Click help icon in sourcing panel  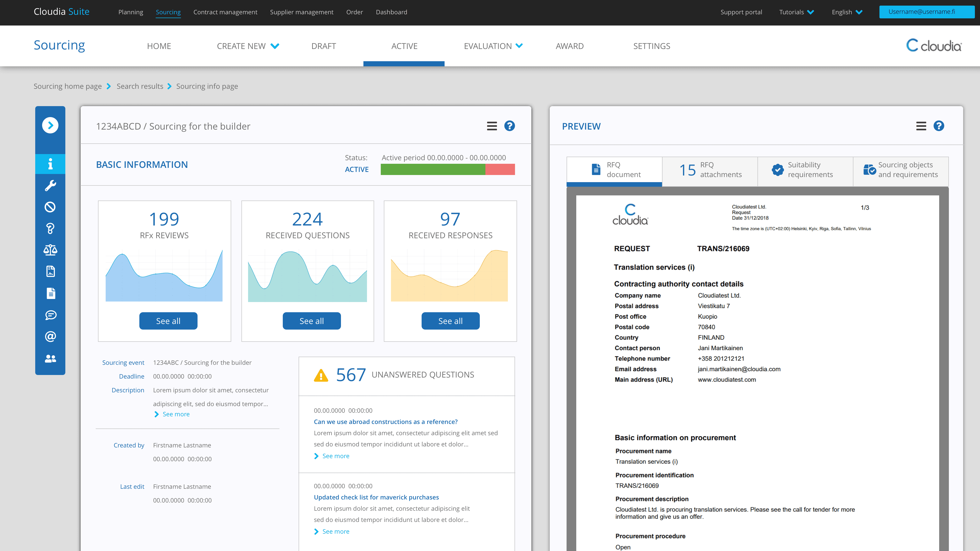pyautogui.click(x=509, y=126)
